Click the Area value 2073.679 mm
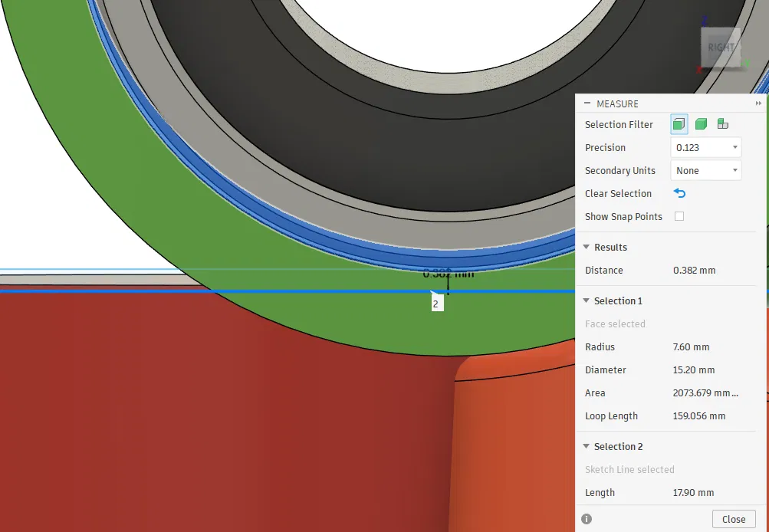 [705, 392]
